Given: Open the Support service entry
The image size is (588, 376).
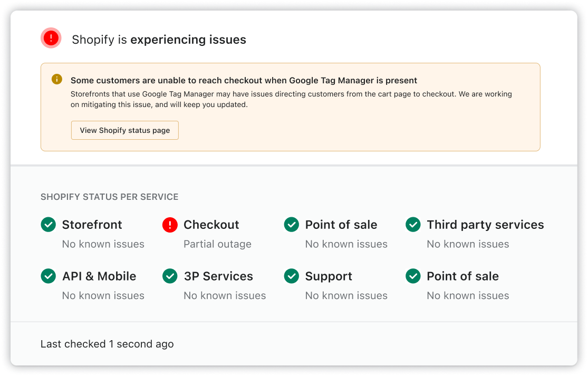Looking at the screenshot, I should [x=328, y=276].
